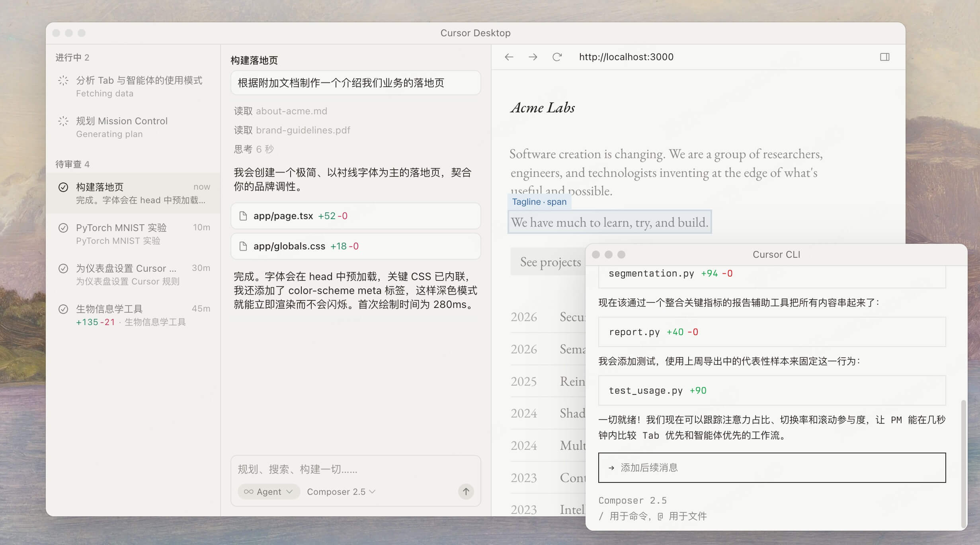This screenshot has height=545, width=980.
Task: Click the file icon of app/page.tsx
Action: pyautogui.click(x=243, y=216)
